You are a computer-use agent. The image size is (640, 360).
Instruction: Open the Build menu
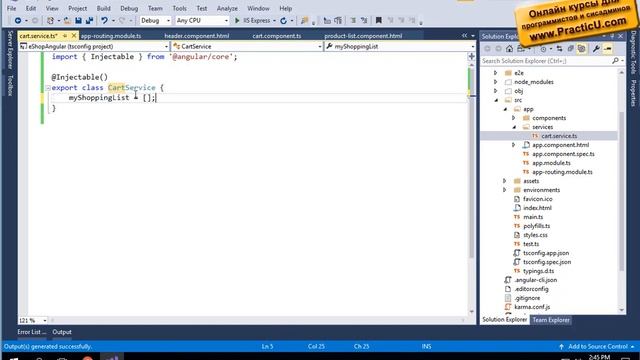point(103,8)
